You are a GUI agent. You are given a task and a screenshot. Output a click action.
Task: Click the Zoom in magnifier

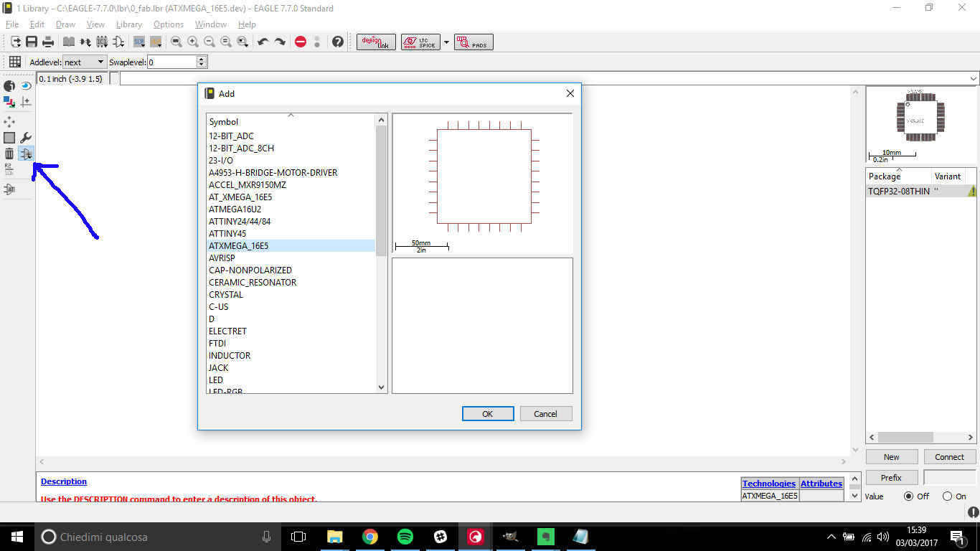click(x=193, y=42)
